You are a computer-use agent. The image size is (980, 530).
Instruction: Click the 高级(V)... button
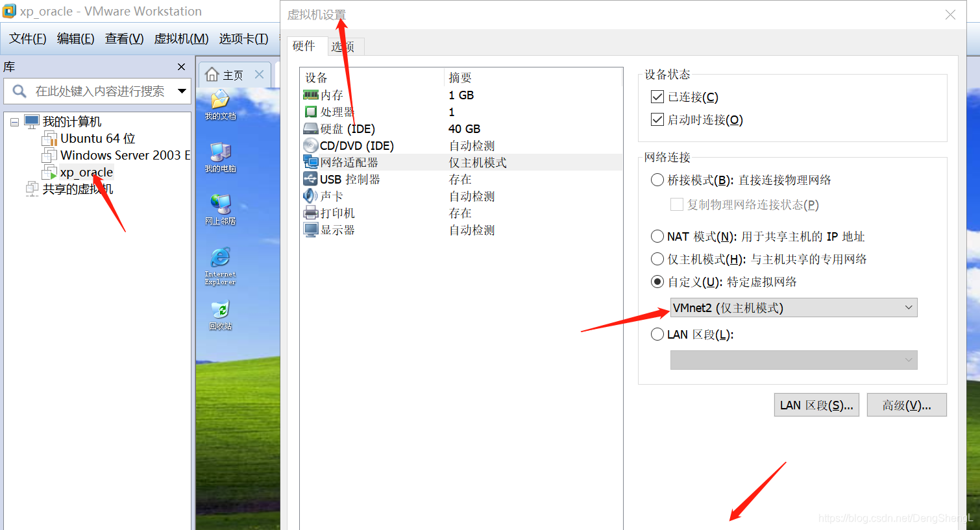coord(907,405)
